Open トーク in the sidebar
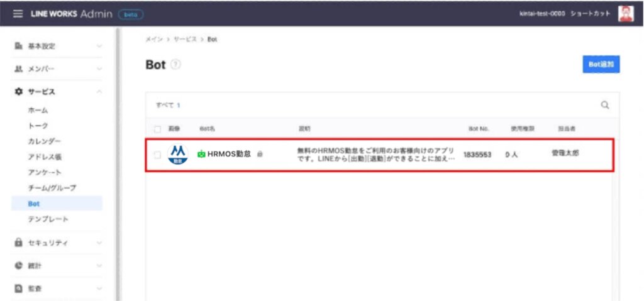Image resolution: width=644 pixels, height=301 pixels. [x=39, y=126]
